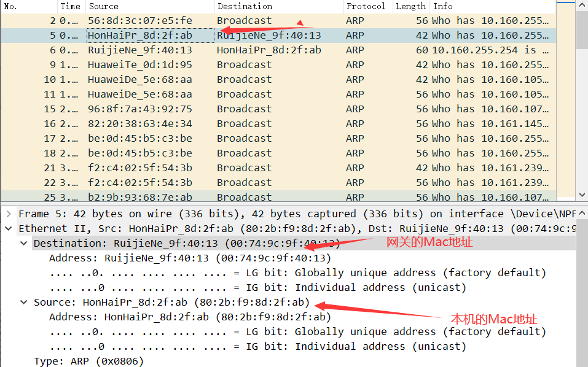Viewport: 588px width, 367px height.
Task: Select source Address HonHaiPr_8d:2f:ab line
Action: [x=190, y=317]
